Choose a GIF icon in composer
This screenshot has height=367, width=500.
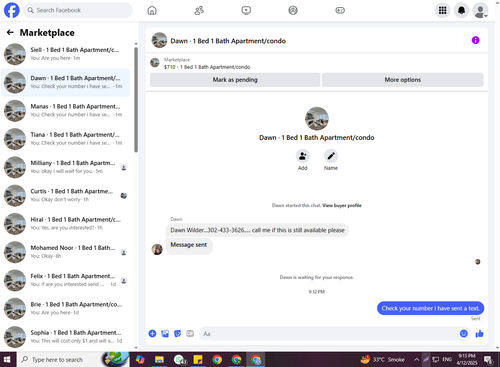click(190, 334)
